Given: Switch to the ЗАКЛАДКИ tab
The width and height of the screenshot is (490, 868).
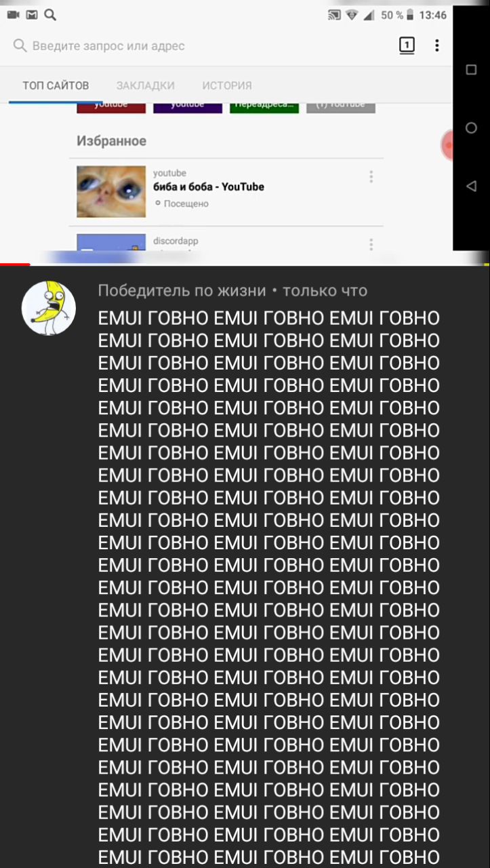Looking at the screenshot, I should coord(145,85).
